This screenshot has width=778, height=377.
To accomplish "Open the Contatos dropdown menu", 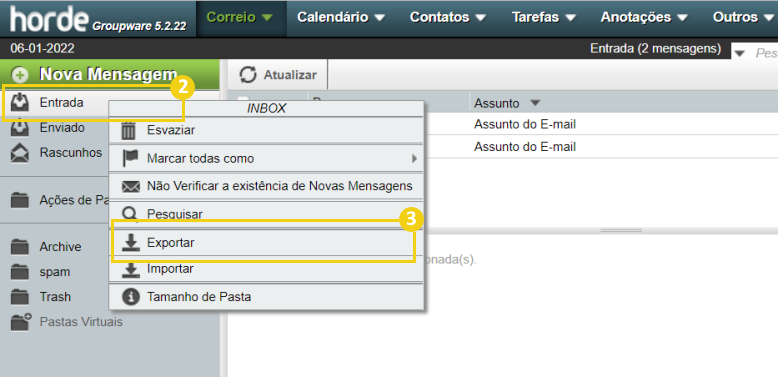I will (448, 17).
